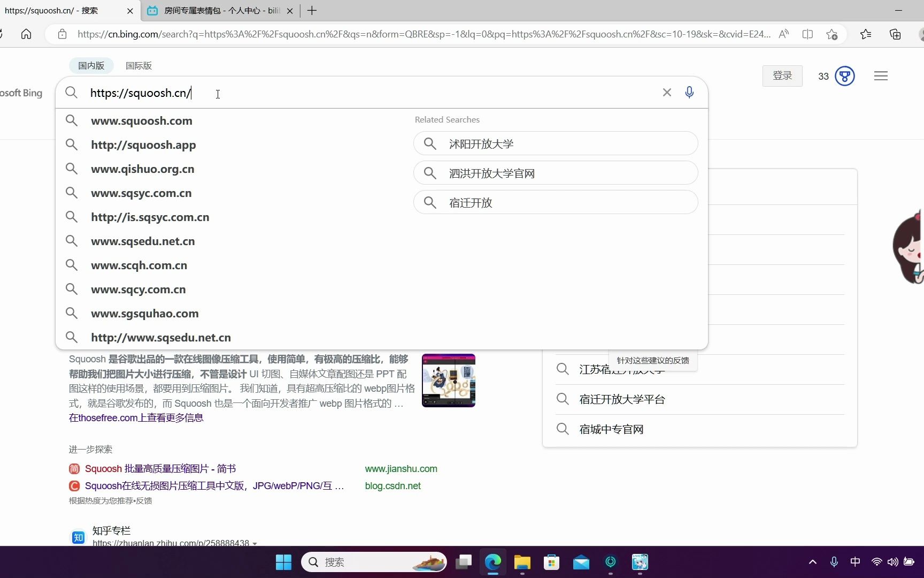Image resolution: width=924 pixels, height=578 pixels.
Task: Open Task View on taskbar
Action: click(x=464, y=562)
